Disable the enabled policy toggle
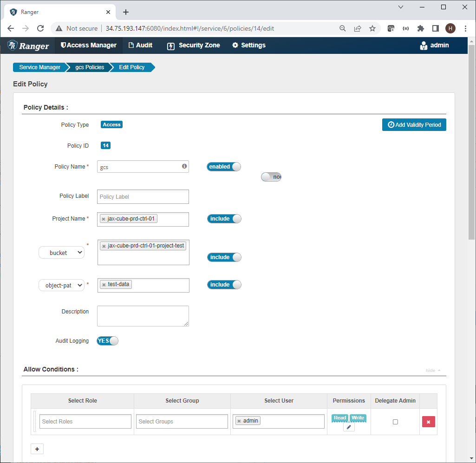The image size is (476, 463). point(223,166)
